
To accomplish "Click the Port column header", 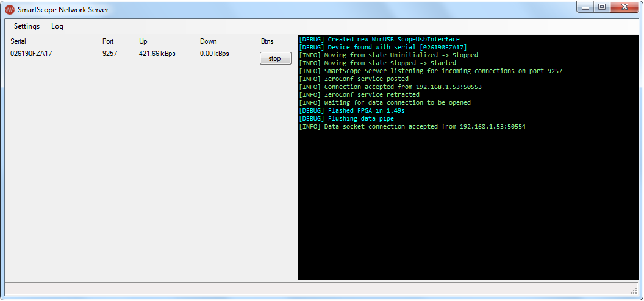I will point(108,41).
